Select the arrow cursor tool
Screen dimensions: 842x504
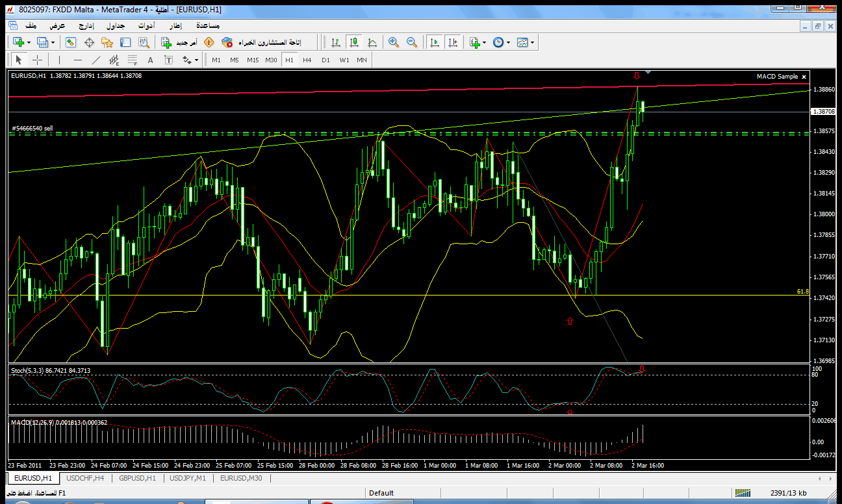18,60
